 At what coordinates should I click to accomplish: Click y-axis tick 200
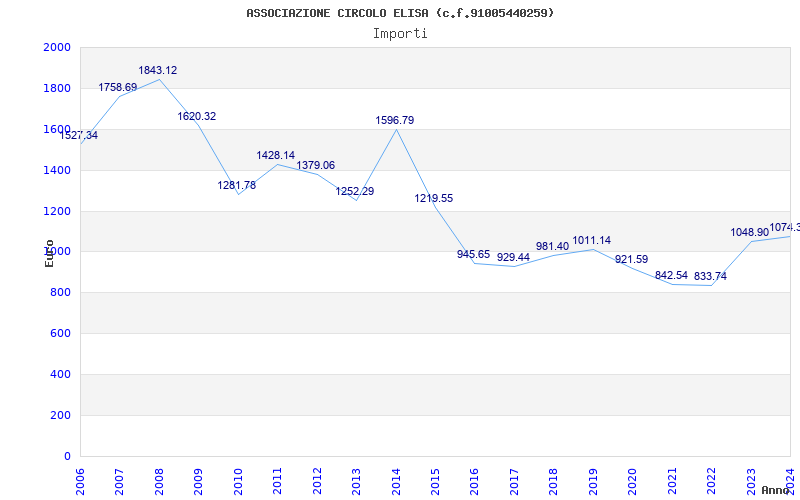click(x=61, y=415)
